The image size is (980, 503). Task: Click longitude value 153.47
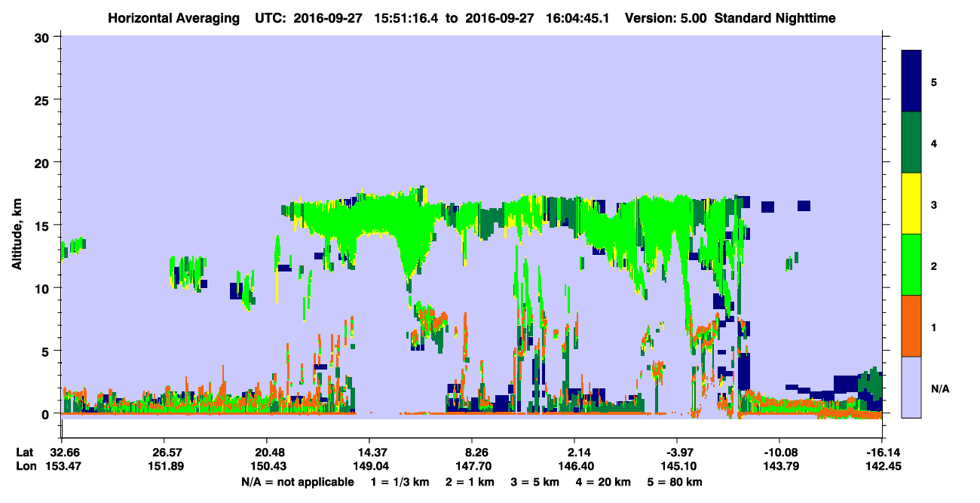(62, 466)
